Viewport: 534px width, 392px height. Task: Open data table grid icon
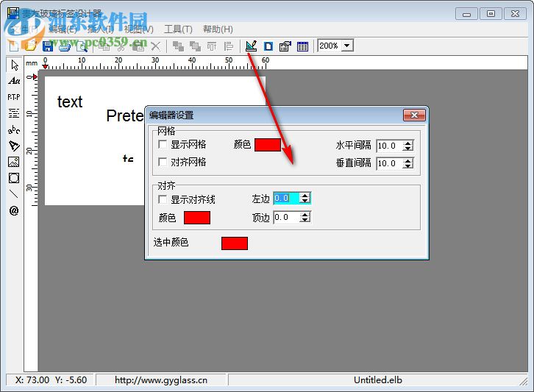(302, 46)
